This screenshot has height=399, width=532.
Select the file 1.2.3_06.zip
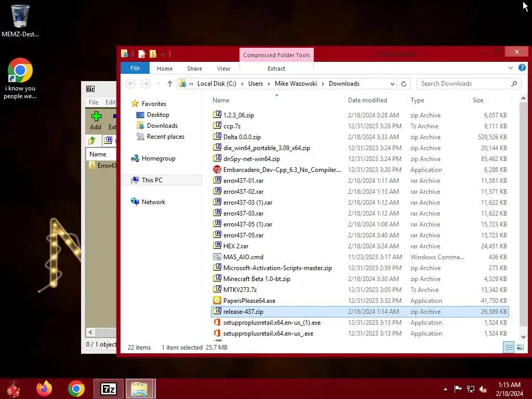(360, 115)
